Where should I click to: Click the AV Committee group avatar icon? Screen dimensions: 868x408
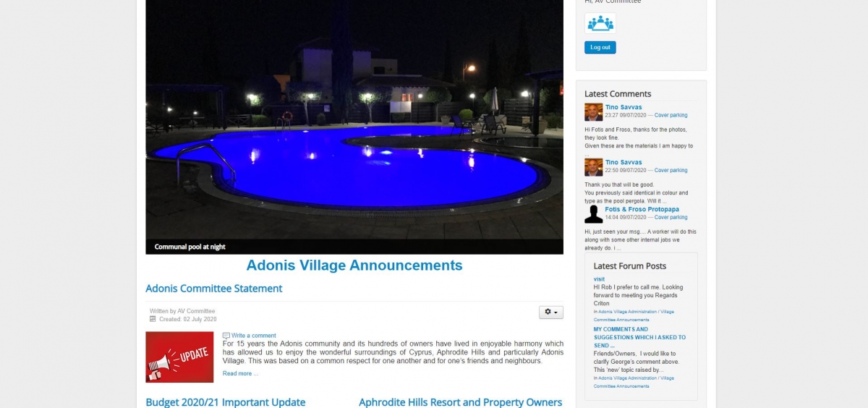coord(600,23)
